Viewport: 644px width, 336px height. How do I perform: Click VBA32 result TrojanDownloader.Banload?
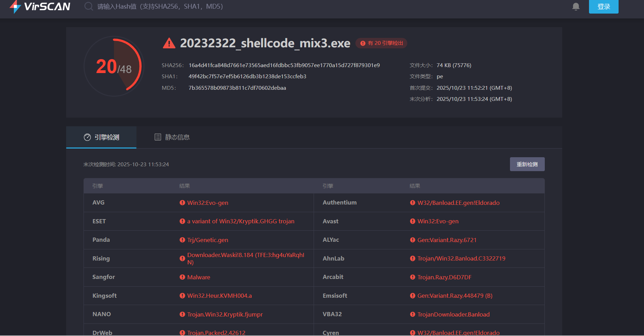(454, 314)
